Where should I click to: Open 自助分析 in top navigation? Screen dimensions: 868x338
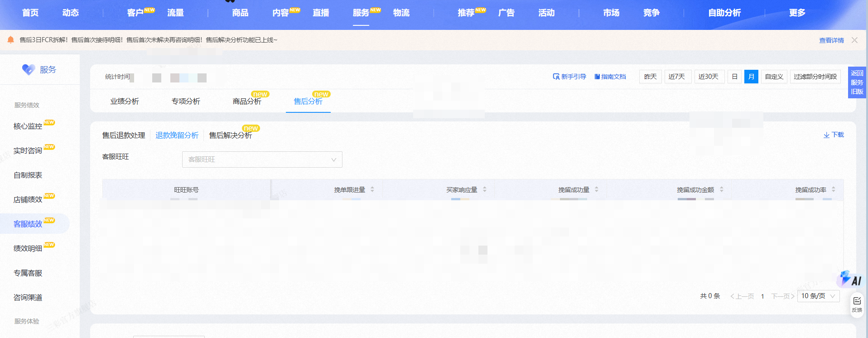724,13
